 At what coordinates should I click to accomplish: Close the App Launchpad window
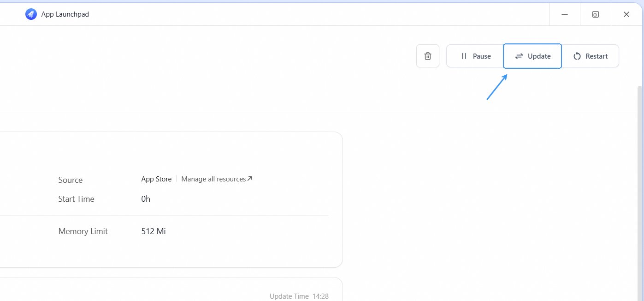point(626,14)
